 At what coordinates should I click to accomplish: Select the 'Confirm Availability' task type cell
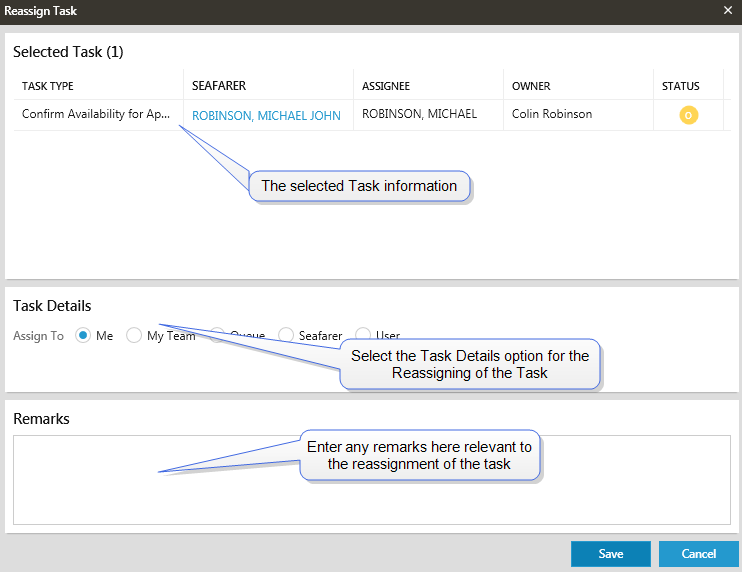(96, 115)
